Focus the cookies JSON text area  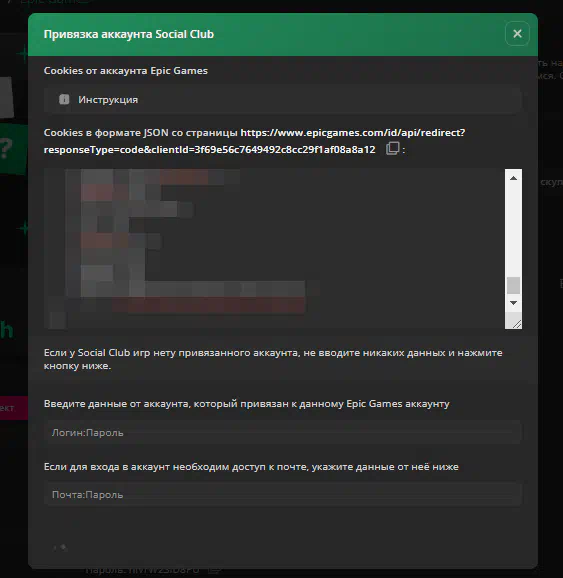274,249
